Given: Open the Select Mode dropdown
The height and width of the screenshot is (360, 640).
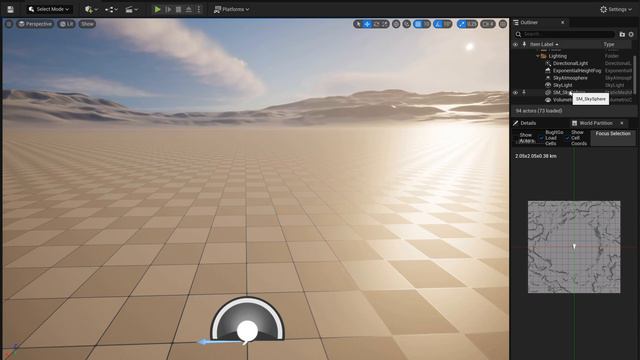Looking at the screenshot, I should (49, 9).
